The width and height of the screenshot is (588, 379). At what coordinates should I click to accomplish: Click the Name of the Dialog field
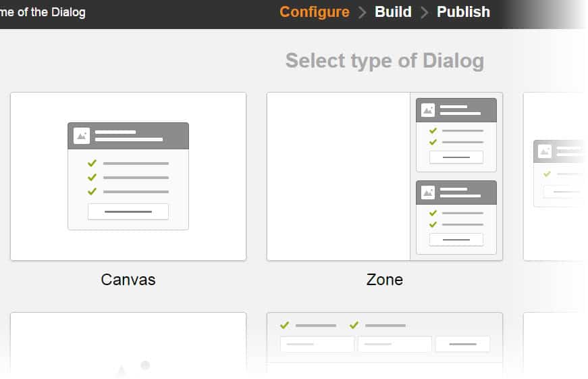(x=43, y=12)
